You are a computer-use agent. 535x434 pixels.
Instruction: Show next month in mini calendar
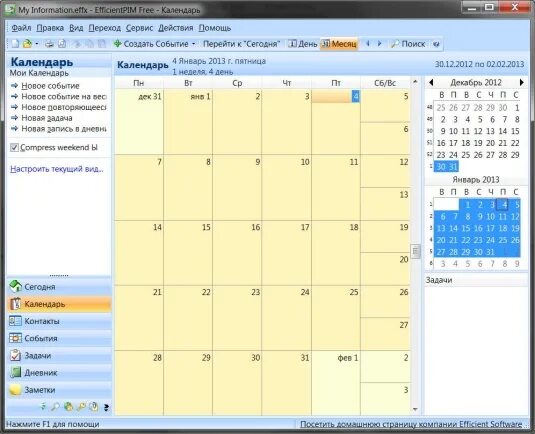click(521, 82)
